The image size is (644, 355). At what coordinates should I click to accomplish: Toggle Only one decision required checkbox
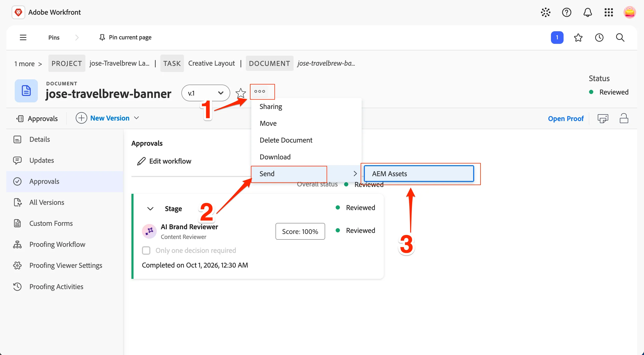pyautogui.click(x=146, y=250)
